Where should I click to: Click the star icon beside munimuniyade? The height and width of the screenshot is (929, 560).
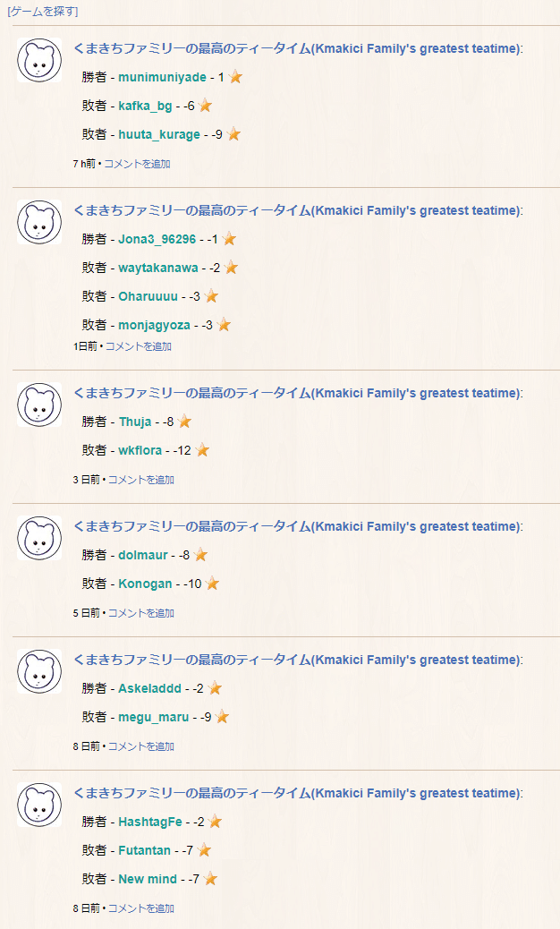coord(235,77)
